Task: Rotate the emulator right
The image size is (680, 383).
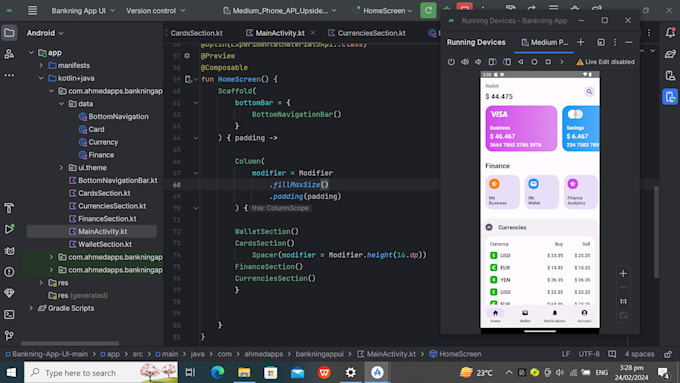Action: [507, 62]
